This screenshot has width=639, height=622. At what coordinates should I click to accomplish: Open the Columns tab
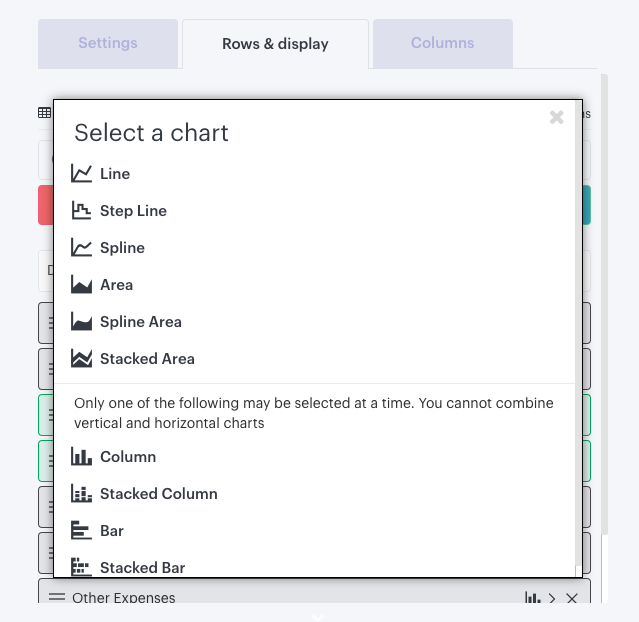click(443, 43)
